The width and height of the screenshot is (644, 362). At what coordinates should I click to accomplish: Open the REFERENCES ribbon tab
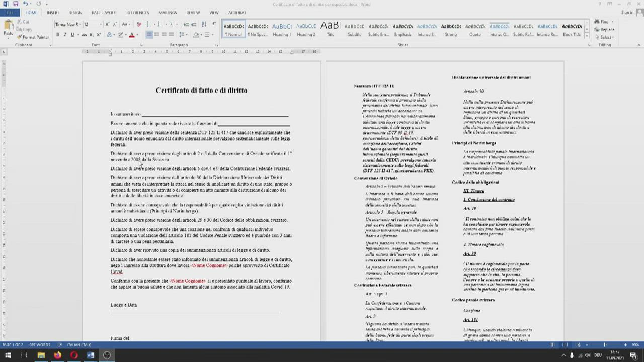pos(137,13)
